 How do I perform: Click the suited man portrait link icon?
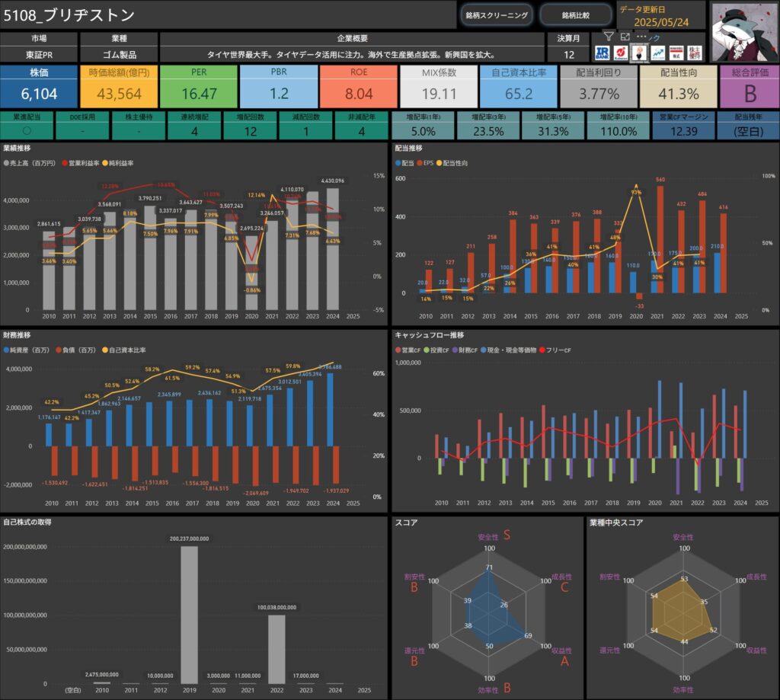pyautogui.click(x=639, y=53)
